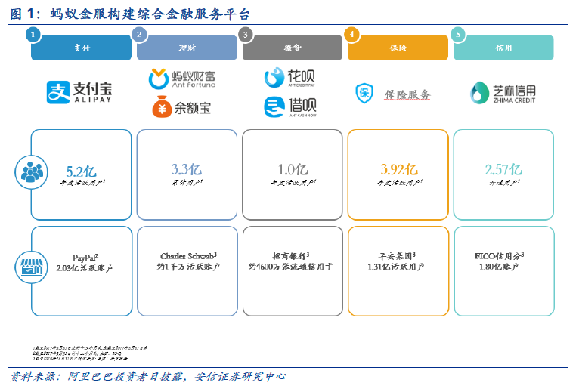Screen dimensions: 579x392
Task: Click the 资料来源 source line
Action: tap(148, 376)
